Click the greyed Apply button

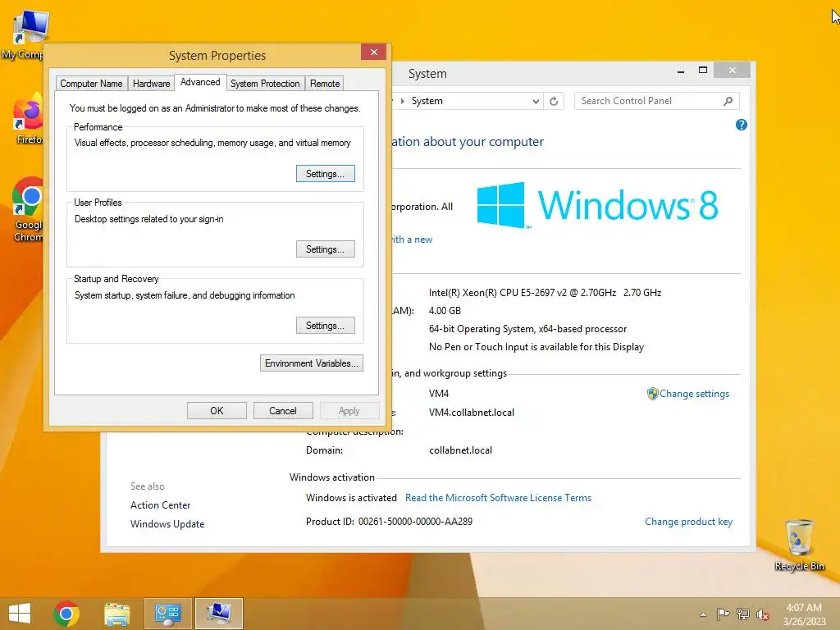tap(349, 411)
